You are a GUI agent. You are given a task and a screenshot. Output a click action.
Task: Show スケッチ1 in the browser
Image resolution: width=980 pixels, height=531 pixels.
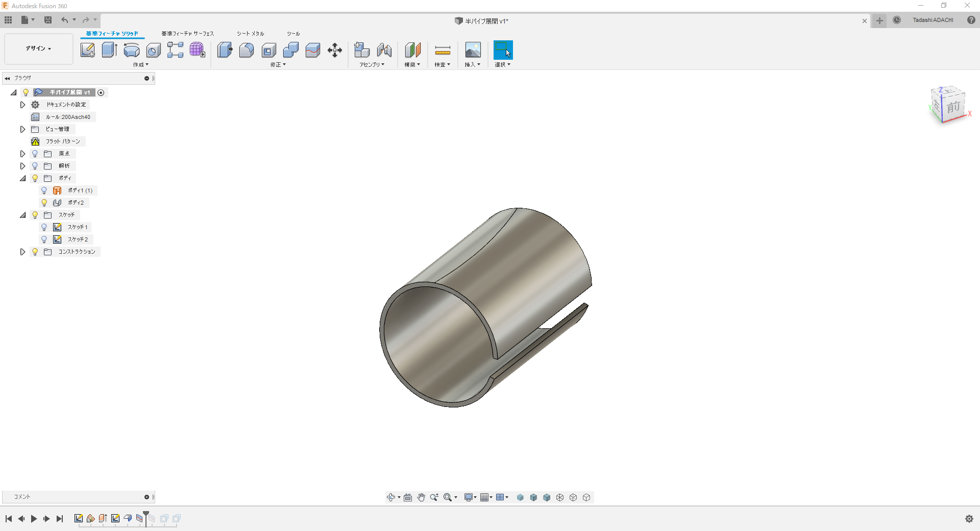click(44, 227)
